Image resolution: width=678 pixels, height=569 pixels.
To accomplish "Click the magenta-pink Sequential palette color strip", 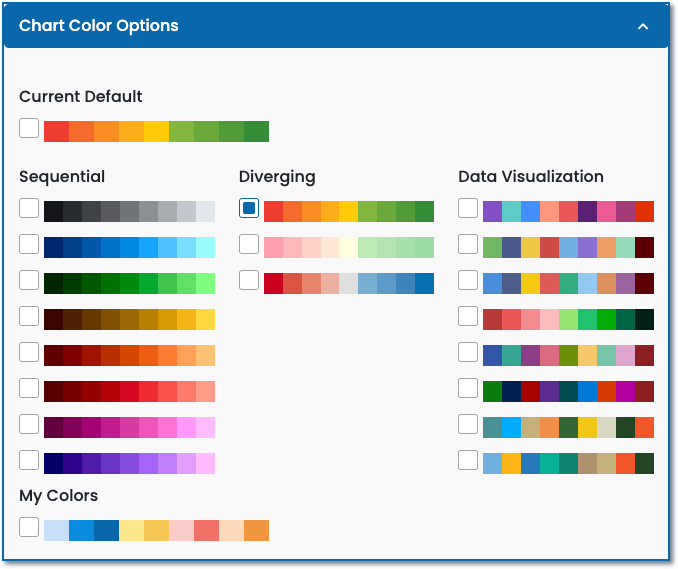I will 129,427.
